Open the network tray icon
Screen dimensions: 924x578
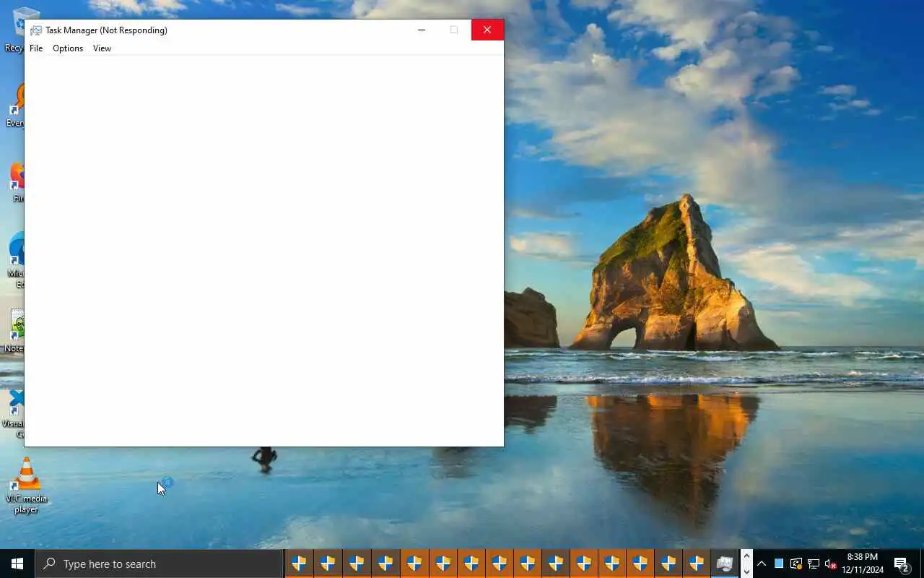pos(814,564)
